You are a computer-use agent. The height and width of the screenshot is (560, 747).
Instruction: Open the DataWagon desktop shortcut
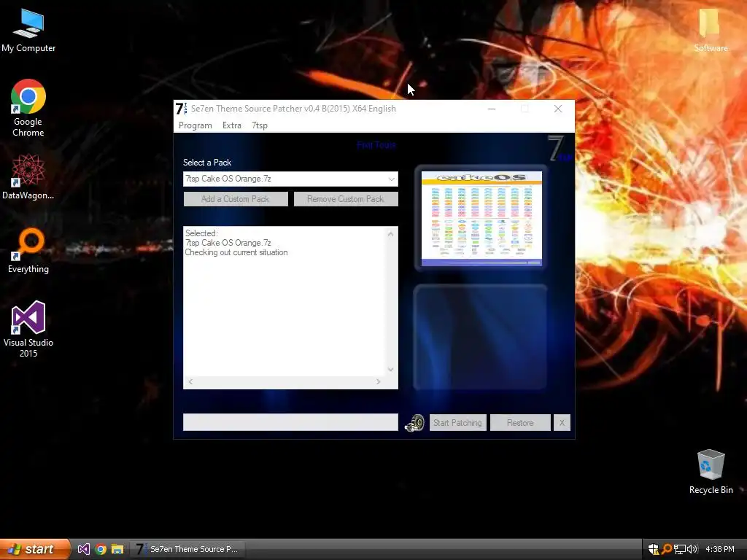click(x=28, y=176)
